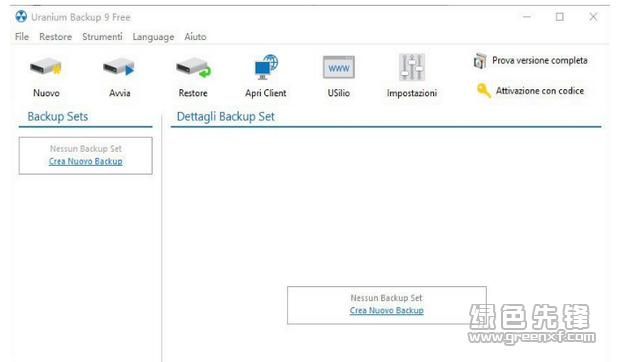Start a backup with the Avvia icon
Screen dimensions: 617x362
pos(119,67)
